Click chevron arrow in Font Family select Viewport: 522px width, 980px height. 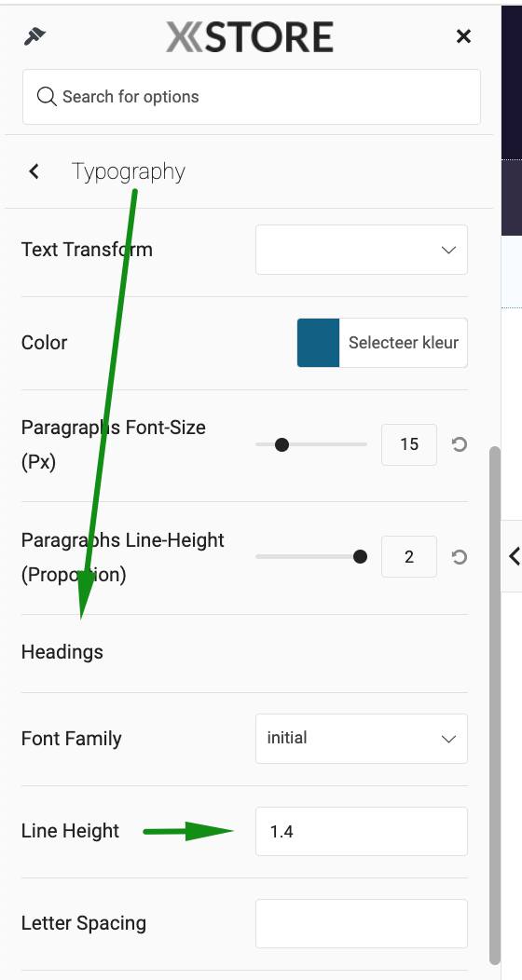click(x=448, y=739)
